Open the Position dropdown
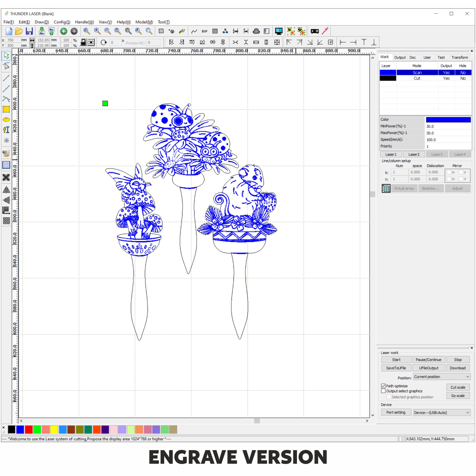 [x=442, y=377]
